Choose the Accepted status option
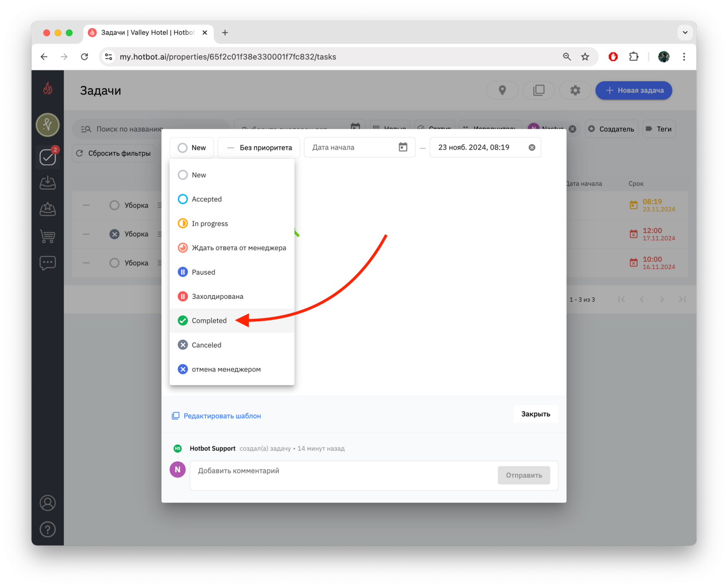728x587 pixels. pos(232,199)
